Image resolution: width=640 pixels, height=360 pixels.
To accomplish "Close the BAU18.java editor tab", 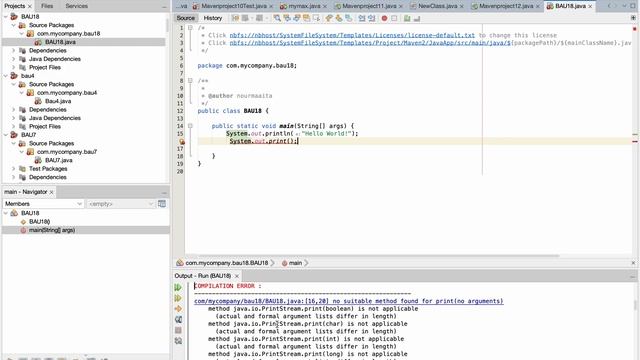I will (590, 7).
